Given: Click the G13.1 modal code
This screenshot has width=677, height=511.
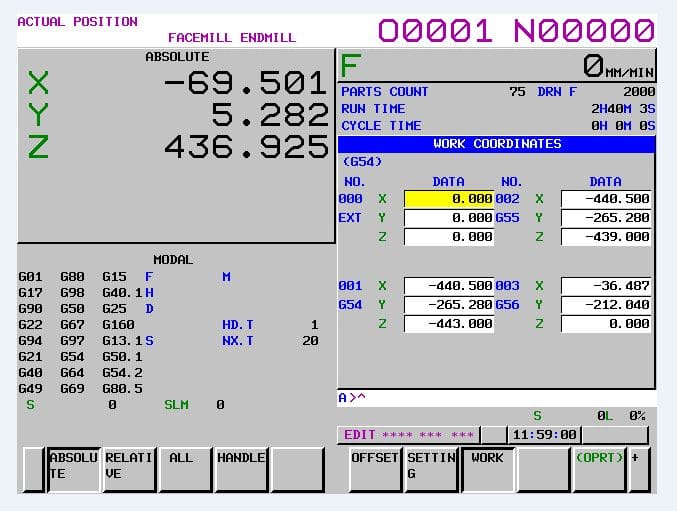Looking at the screenshot, I should click(x=122, y=341).
